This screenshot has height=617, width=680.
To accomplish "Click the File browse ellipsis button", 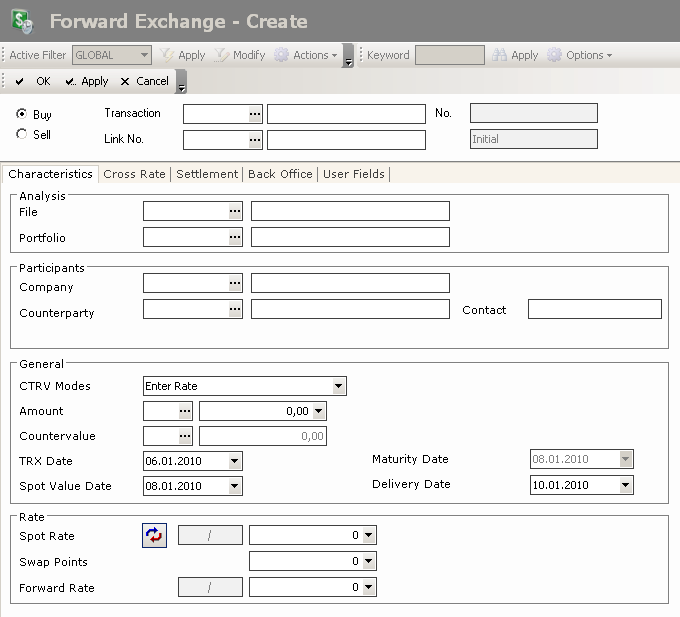I will tap(235, 211).
